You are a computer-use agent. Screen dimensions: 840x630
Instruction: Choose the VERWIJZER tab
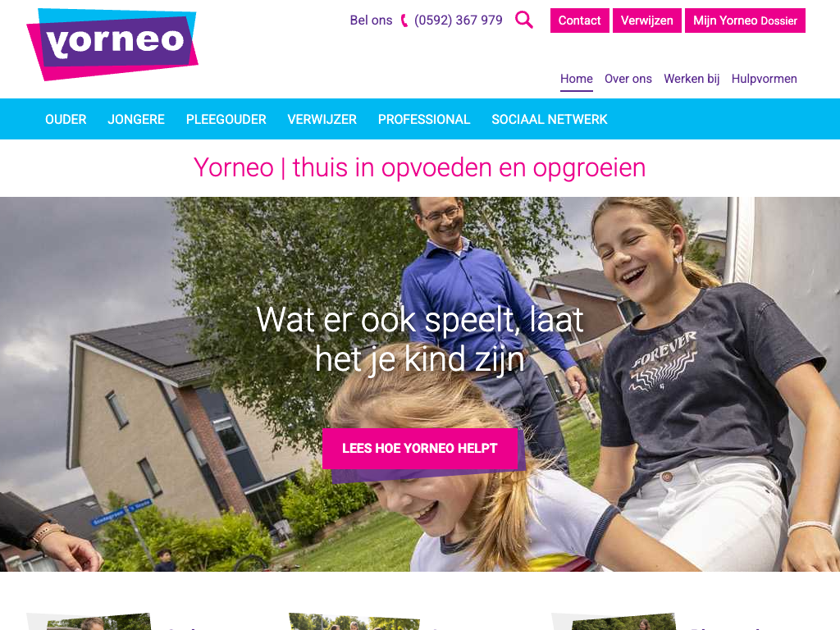point(322,120)
